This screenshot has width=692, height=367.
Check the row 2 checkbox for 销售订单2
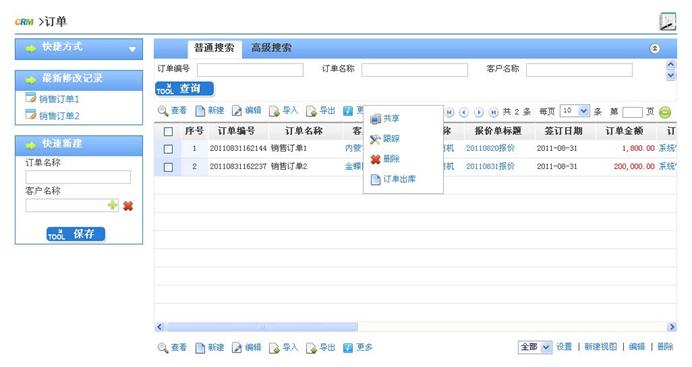coord(168,167)
